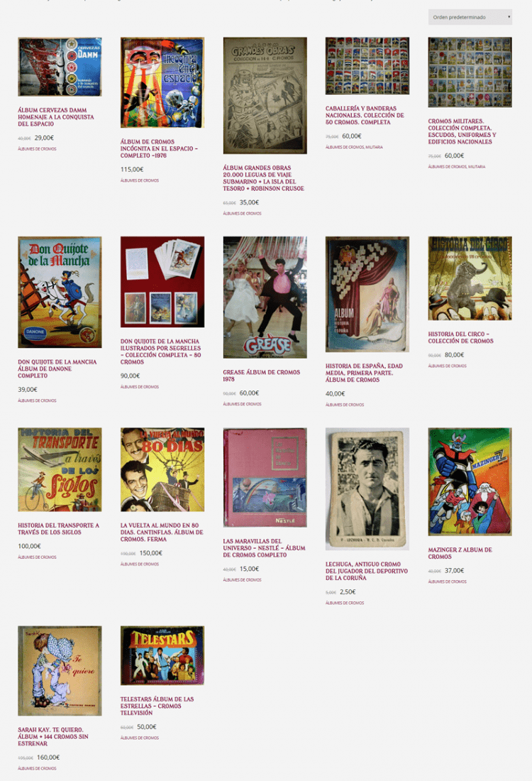532x781 pixels.
Task: Open the Álbum Cervezas Damm product image
Action: [x=60, y=67]
